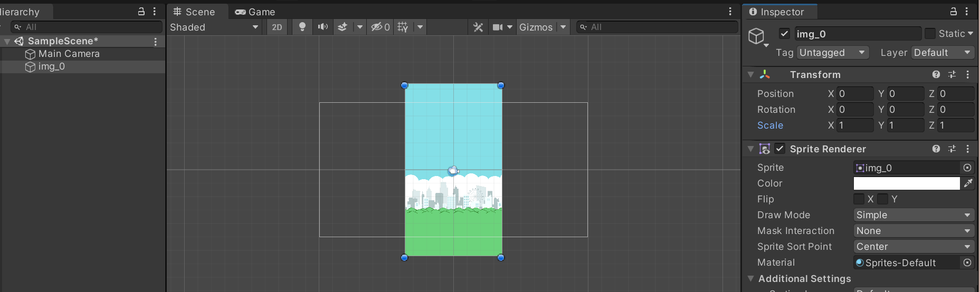Toggle scene lighting with the lightbulb icon
980x292 pixels.
click(302, 27)
